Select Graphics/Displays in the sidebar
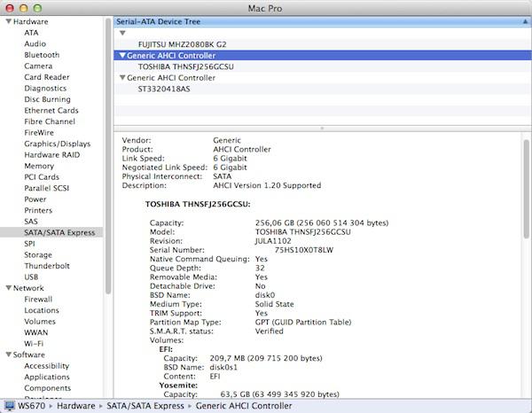This screenshot has width=532, height=413. coord(57,144)
